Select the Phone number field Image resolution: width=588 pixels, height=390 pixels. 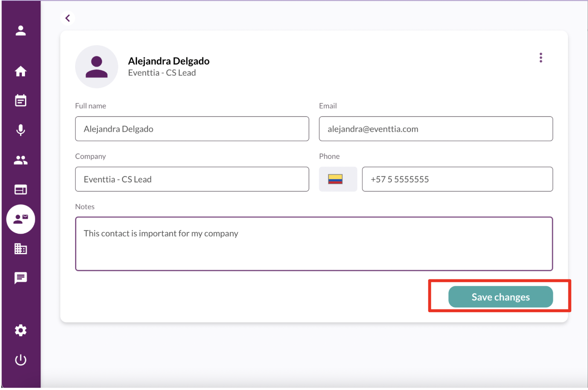457,179
